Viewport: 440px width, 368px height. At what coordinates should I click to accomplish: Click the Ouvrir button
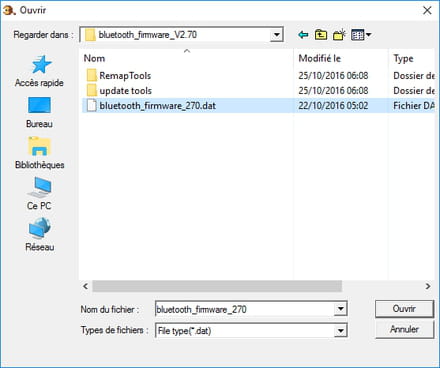pyautogui.click(x=404, y=309)
